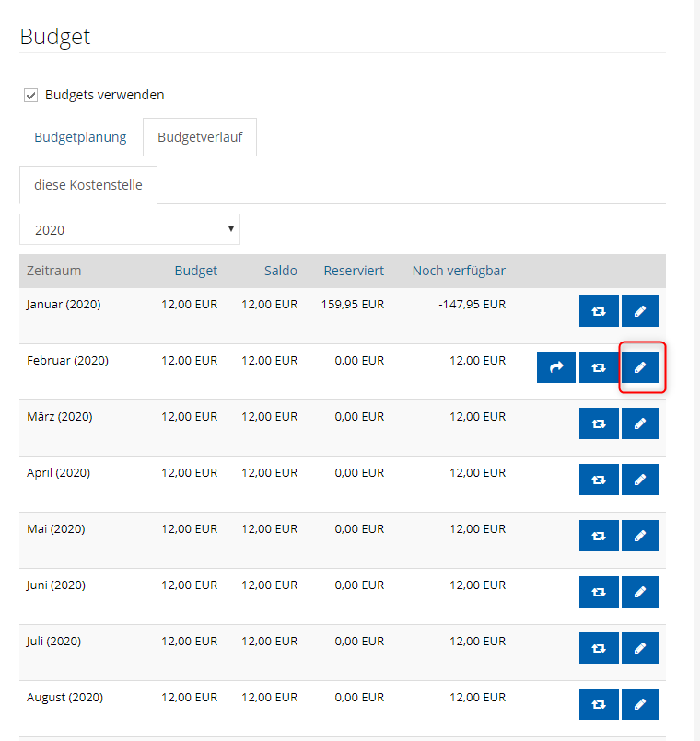Click the pencil edit icon for März (2020)
The height and width of the screenshot is (741, 700).
(x=640, y=423)
